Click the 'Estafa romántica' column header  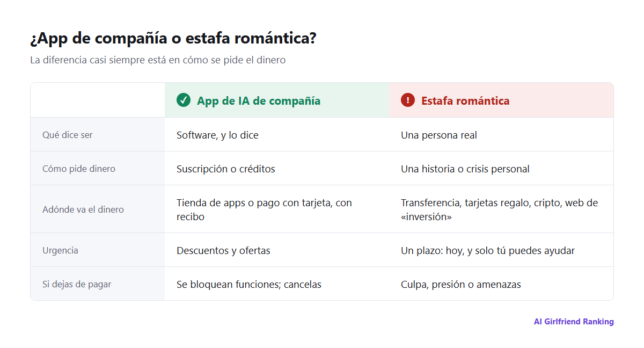(x=501, y=100)
